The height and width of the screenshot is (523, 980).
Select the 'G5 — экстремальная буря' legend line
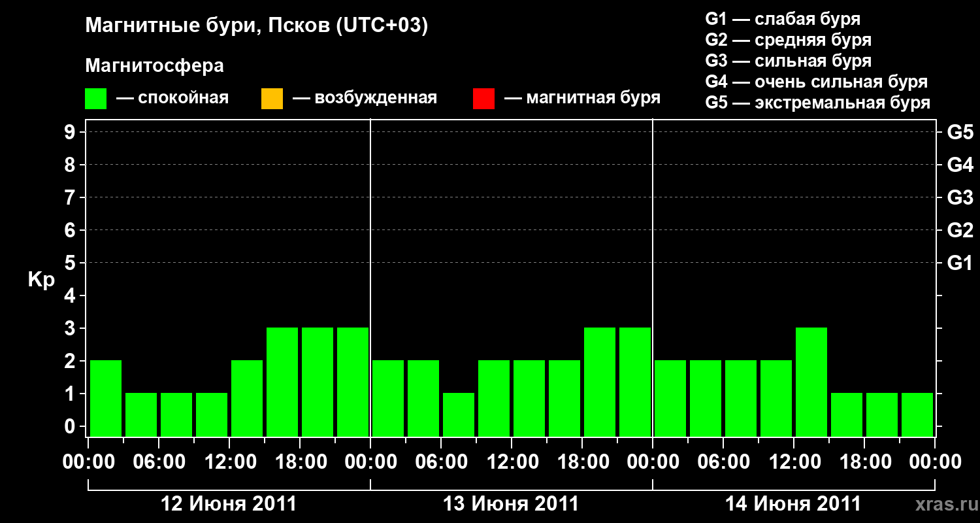[818, 103]
